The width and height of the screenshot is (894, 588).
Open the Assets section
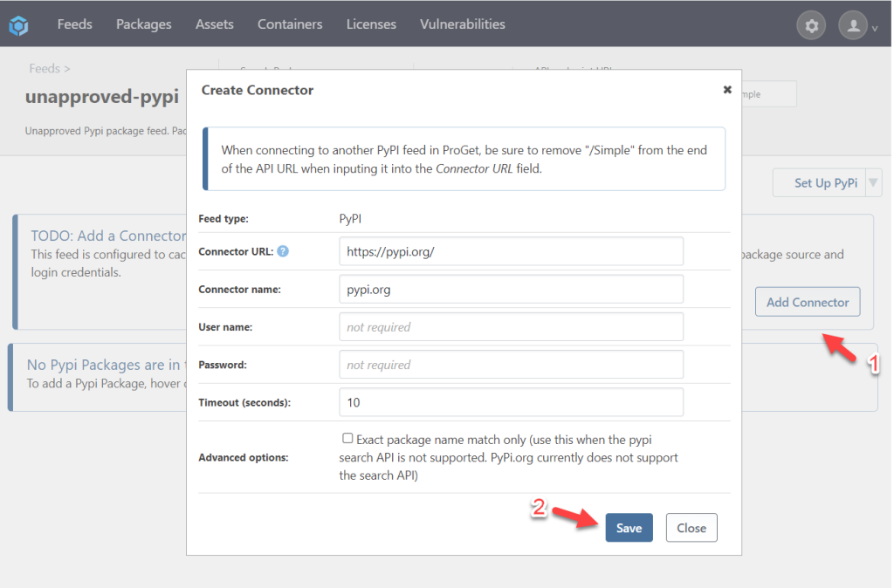[x=214, y=24]
